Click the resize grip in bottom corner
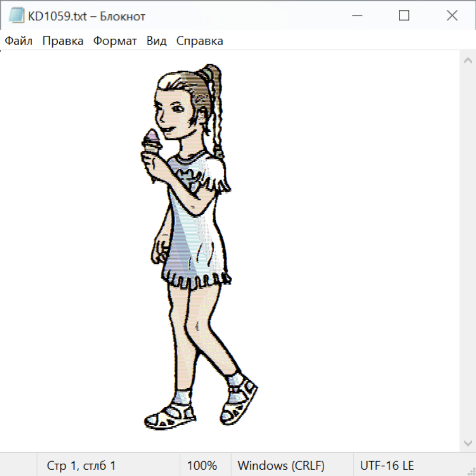476x476 pixels. (x=471, y=471)
